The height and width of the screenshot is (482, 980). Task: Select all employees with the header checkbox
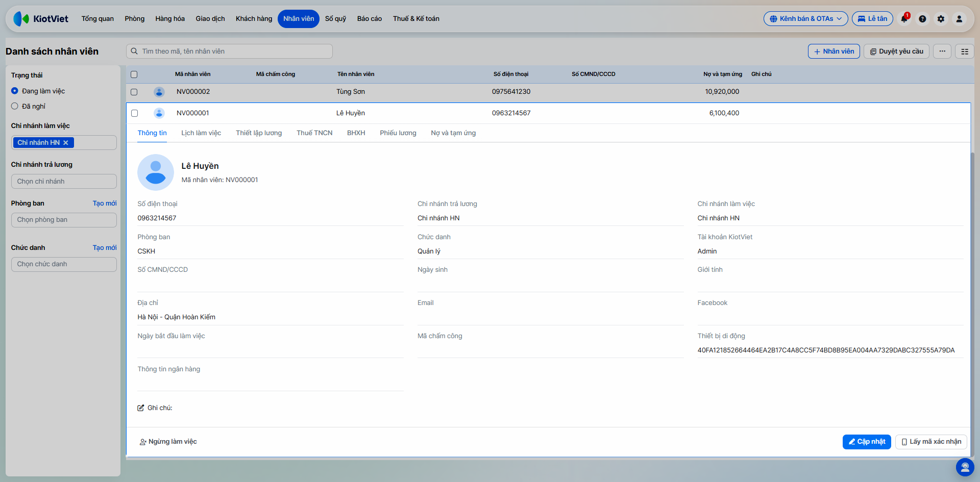coord(134,74)
